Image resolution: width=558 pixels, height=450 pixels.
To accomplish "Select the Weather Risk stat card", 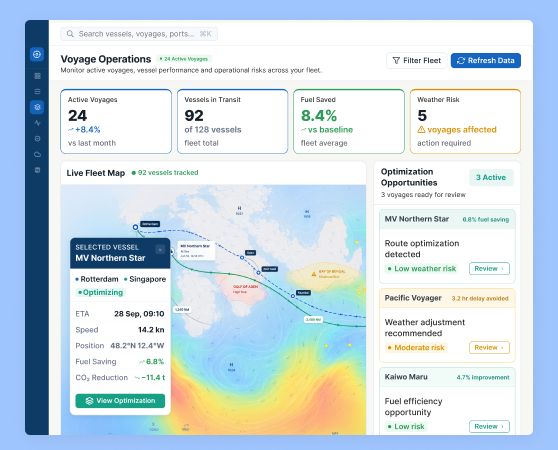I will (x=465, y=121).
